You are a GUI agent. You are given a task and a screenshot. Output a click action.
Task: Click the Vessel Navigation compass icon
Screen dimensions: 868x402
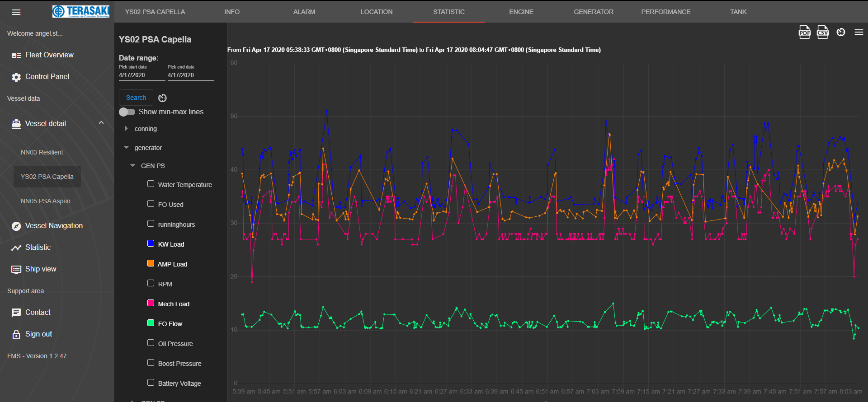point(16,226)
